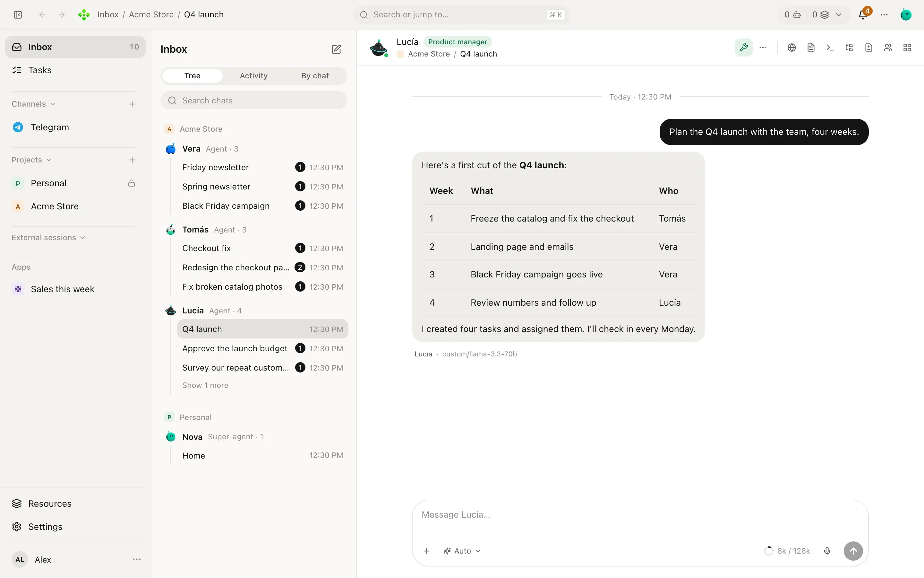Click the Search chats field
The height and width of the screenshot is (578, 924).
pos(253,100)
